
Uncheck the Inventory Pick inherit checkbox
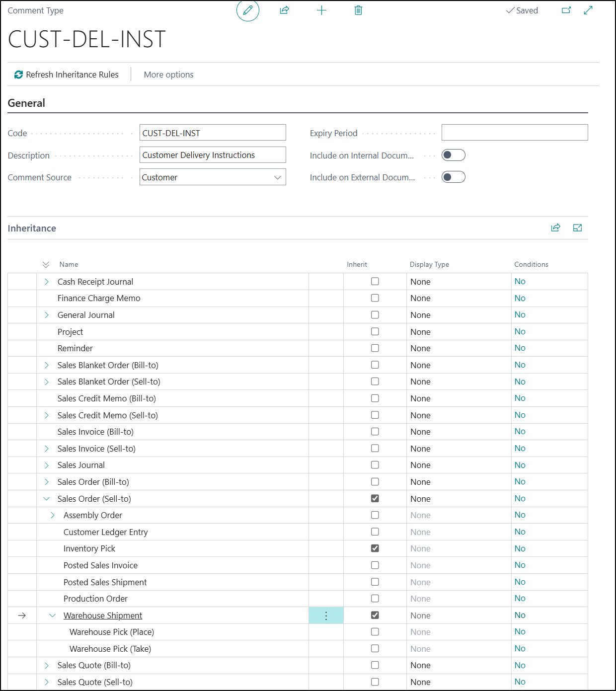point(375,548)
